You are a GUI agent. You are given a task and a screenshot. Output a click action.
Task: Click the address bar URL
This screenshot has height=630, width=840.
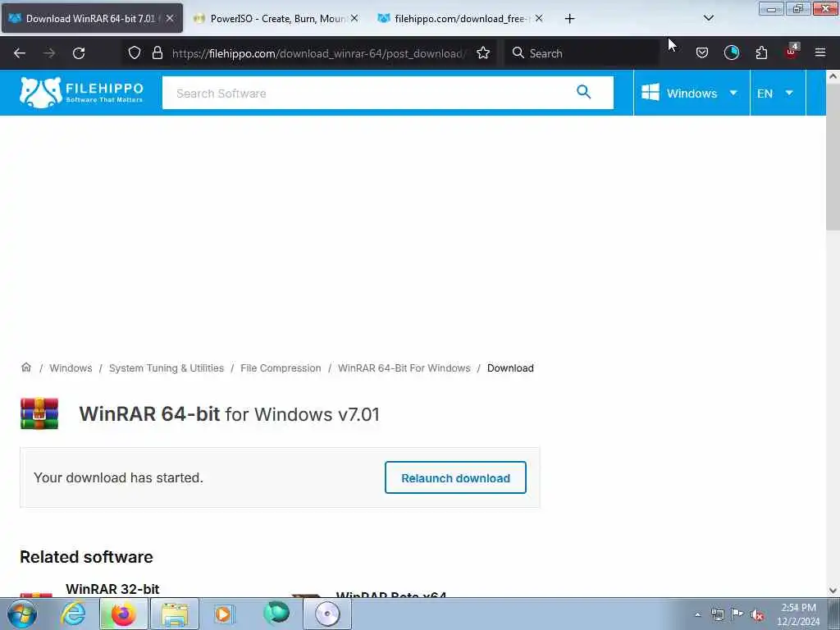click(x=319, y=53)
